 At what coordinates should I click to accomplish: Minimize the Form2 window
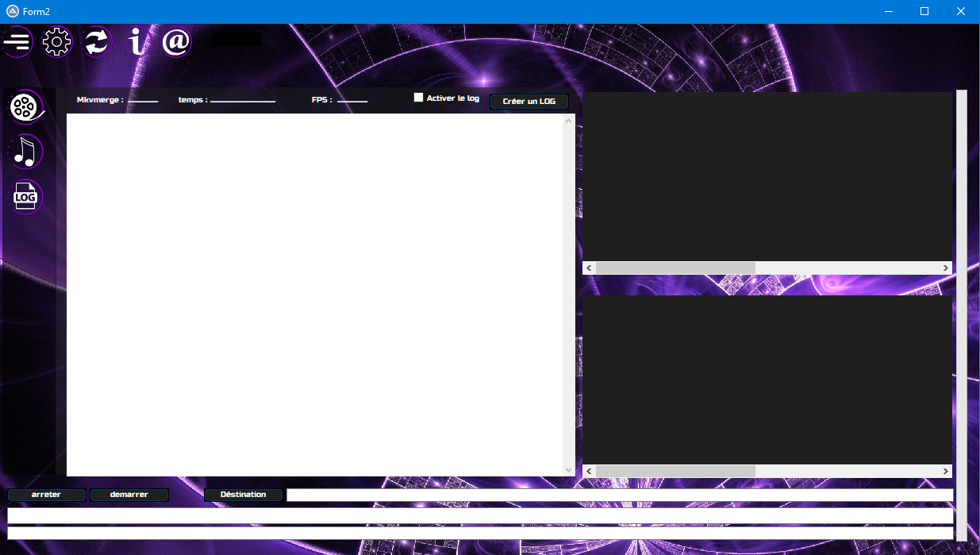pos(888,11)
